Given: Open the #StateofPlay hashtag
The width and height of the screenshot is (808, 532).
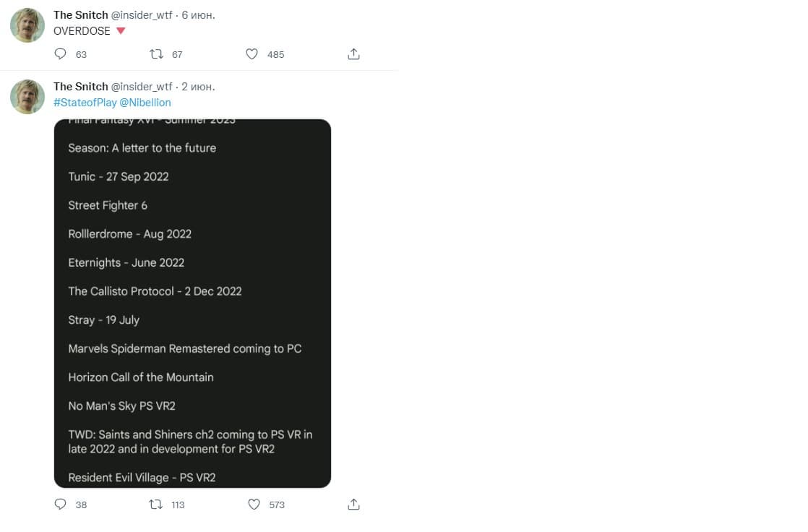Looking at the screenshot, I should 85,103.
